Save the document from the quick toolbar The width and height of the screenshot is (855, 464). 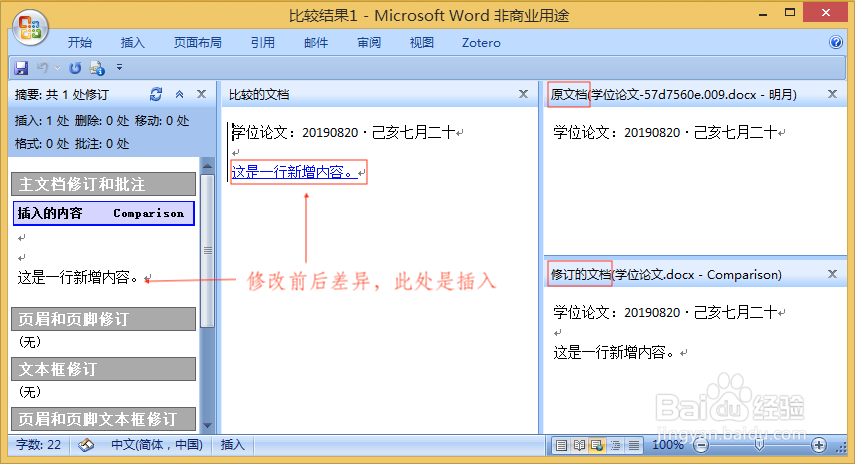21,68
